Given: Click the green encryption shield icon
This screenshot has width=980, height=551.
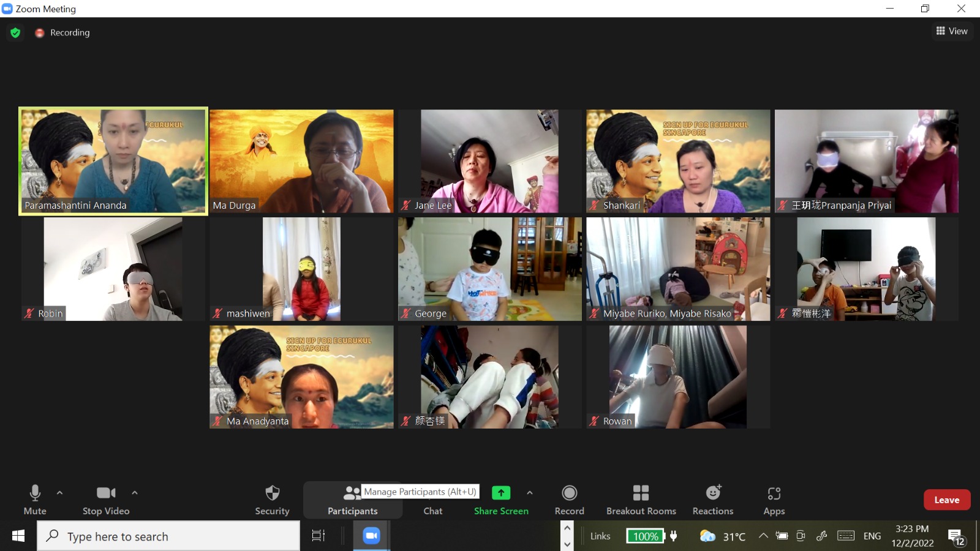Looking at the screenshot, I should pos(15,32).
